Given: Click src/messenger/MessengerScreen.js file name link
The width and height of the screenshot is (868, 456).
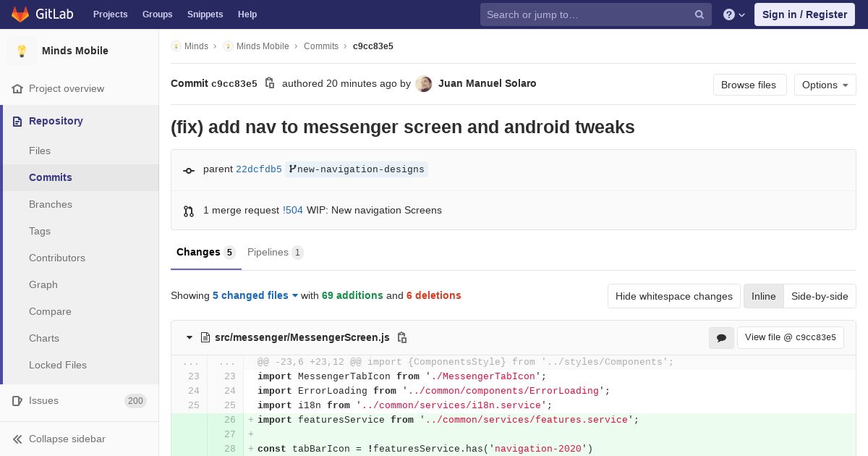Looking at the screenshot, I should [302, 337].
